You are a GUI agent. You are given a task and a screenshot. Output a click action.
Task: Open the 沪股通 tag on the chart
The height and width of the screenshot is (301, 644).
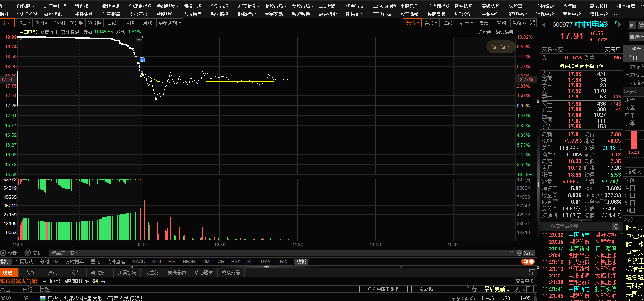(x=484, y=32)
